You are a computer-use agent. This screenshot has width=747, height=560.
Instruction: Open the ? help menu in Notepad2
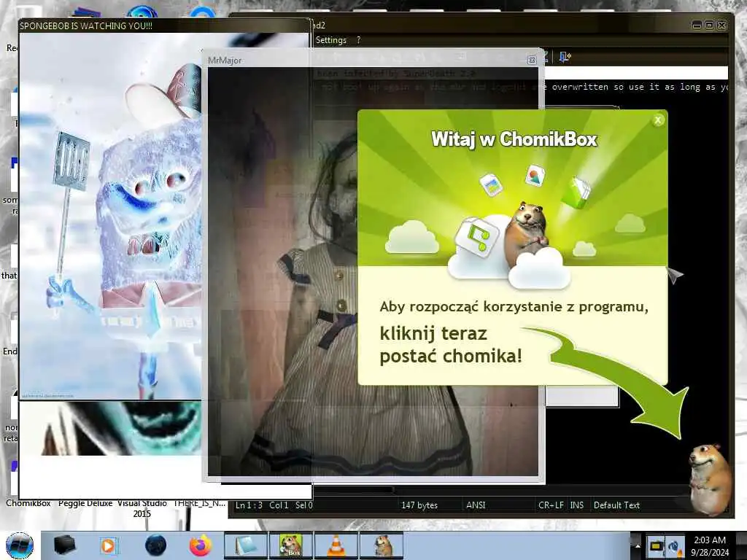point(359,41)
